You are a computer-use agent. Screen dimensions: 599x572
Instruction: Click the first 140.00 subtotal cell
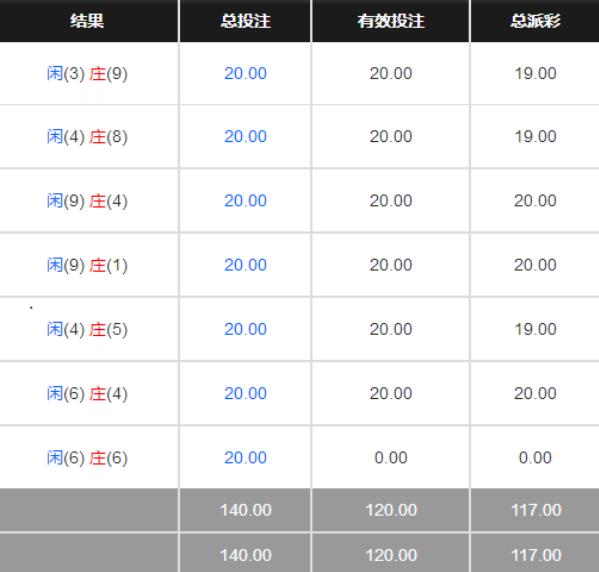[x=246, y=510]
